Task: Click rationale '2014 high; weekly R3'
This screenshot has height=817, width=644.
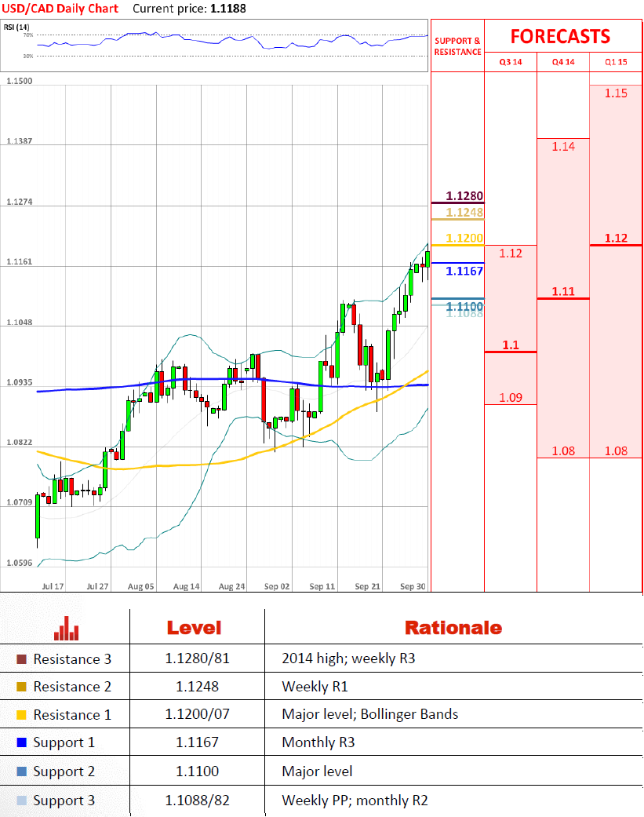Action: 348,658
